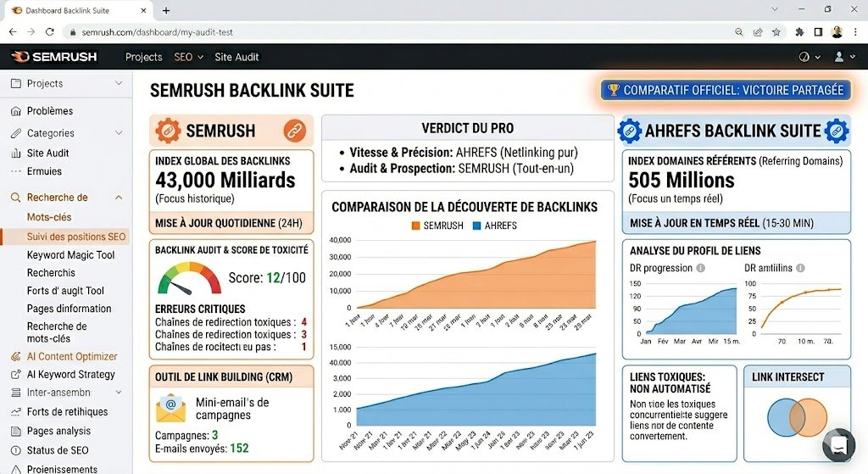Open Site Audit in top navigation

click(236, 57)
